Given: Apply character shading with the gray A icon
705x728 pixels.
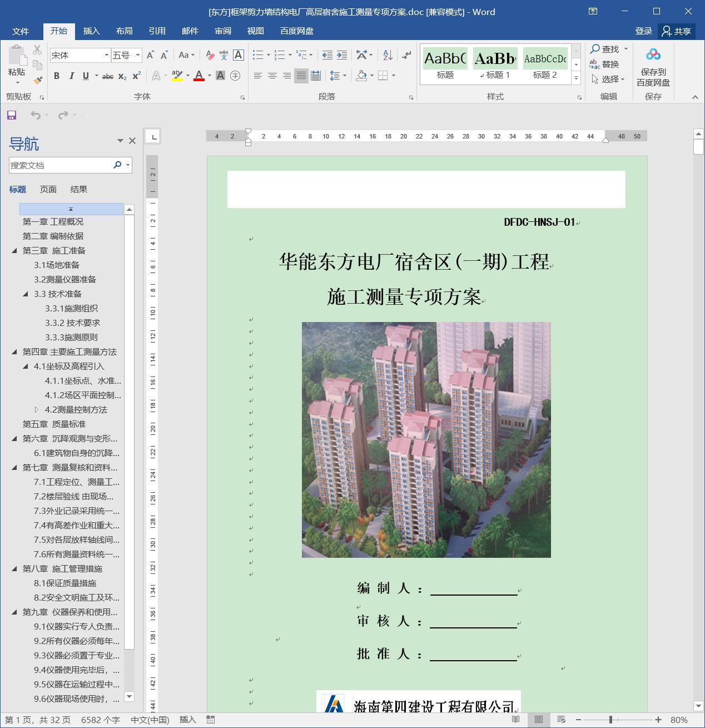Looking at the screenshot, I should coord(220,76).
